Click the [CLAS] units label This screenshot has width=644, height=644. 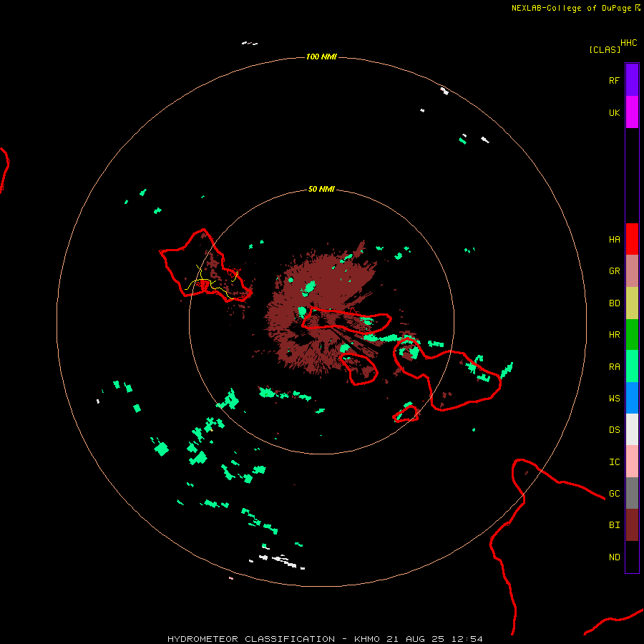[604, 49]
